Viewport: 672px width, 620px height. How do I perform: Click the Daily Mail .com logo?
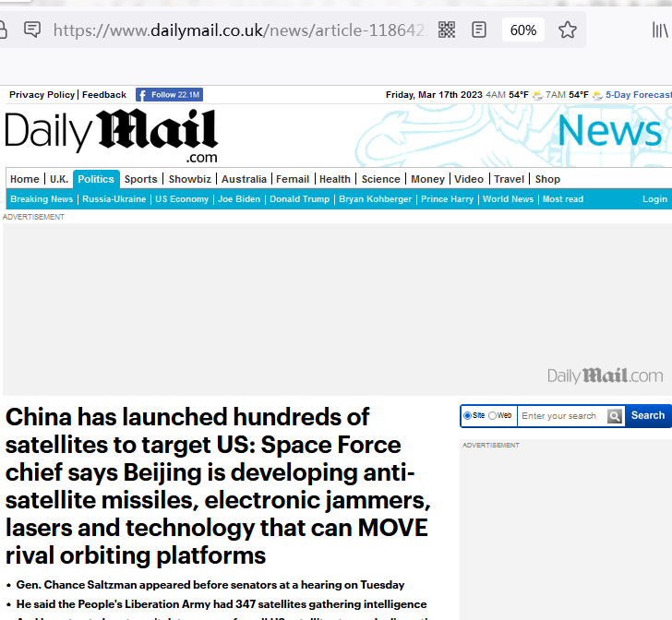tap(112, 135)
